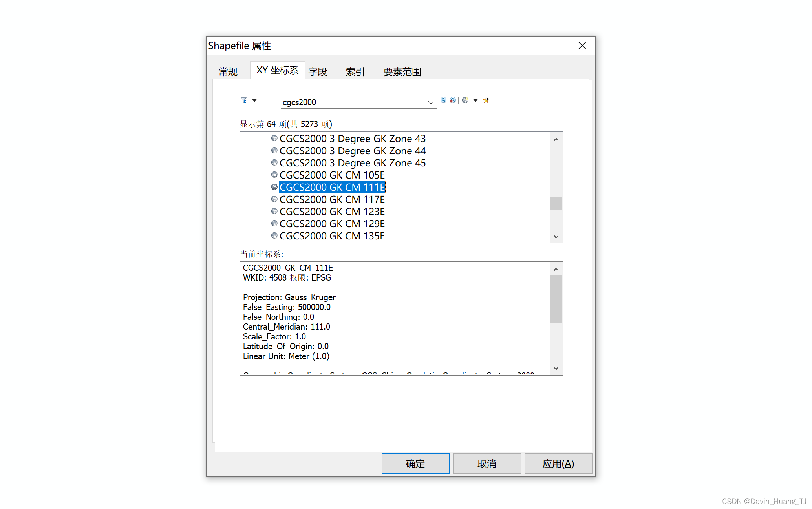Open dropdown arrow beside the globe icon

pos(475,100)
